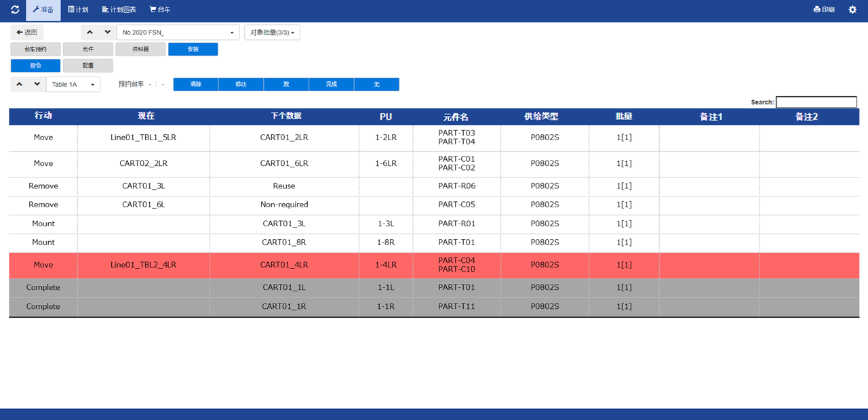The width and height of the screenshot is (868, 420).
Task: Click the 计划 (Plan) calendar icon
Action: click(x=77, y=9)
